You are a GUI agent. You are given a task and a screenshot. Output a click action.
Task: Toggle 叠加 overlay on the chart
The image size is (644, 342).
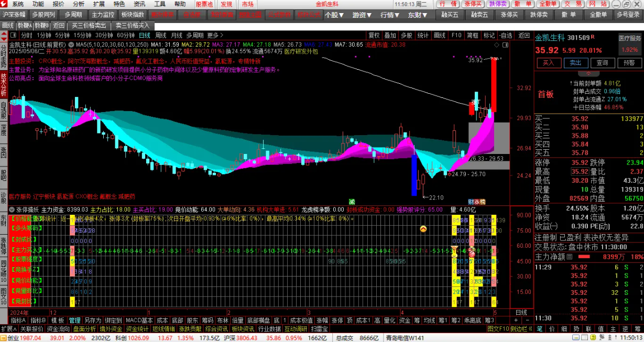tap(390, 36)
